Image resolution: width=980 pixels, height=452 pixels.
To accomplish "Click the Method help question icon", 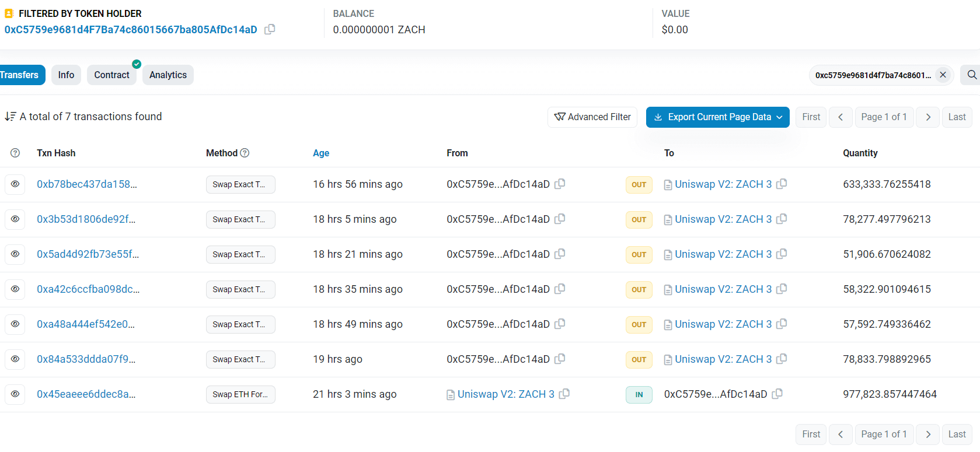I will (x=245, y=153).
